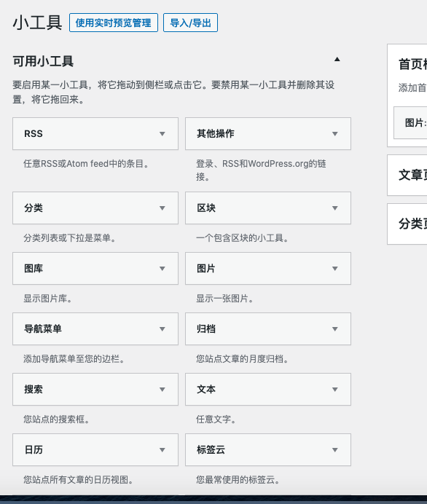This screenshot has height=504, width=427.
Task: Expand the 归档 widget arrow
Action: pyautogui.click(x=335, y=329)
